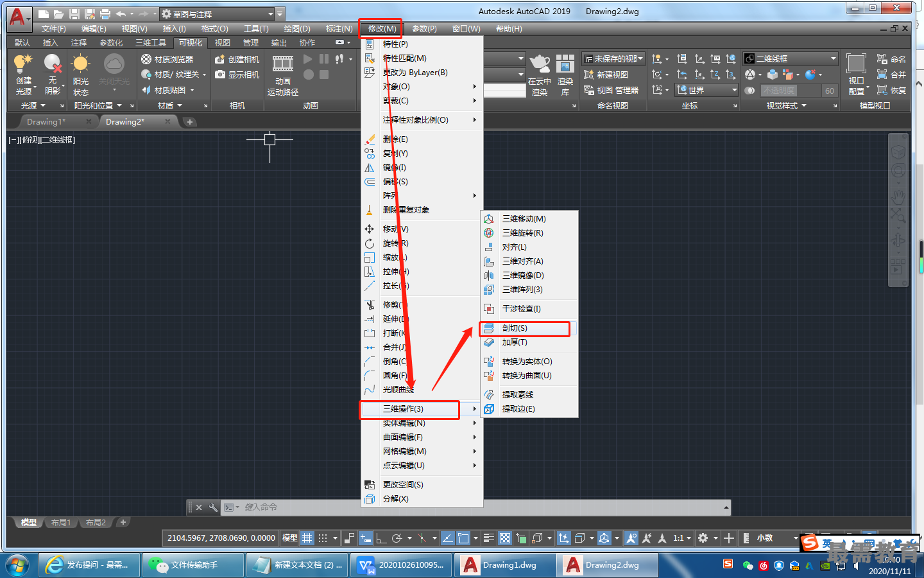The width and height of the screenshot is (924, 578).
Task: Select 3D Mirror (三维镜像) in submenu
Action: tap(529, 276)
